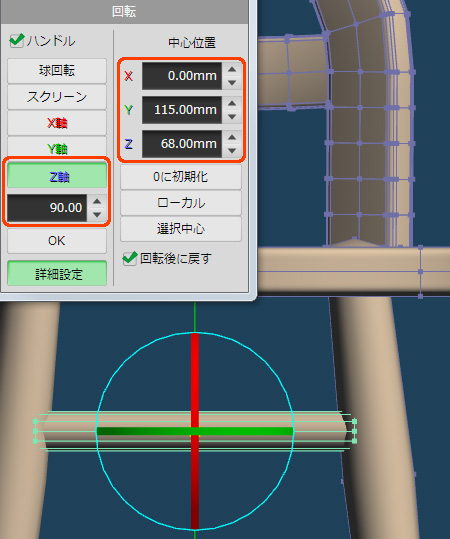450x539 pixels.
Task: Click the 0に初期化 button
Action: [x=181, y=177]
